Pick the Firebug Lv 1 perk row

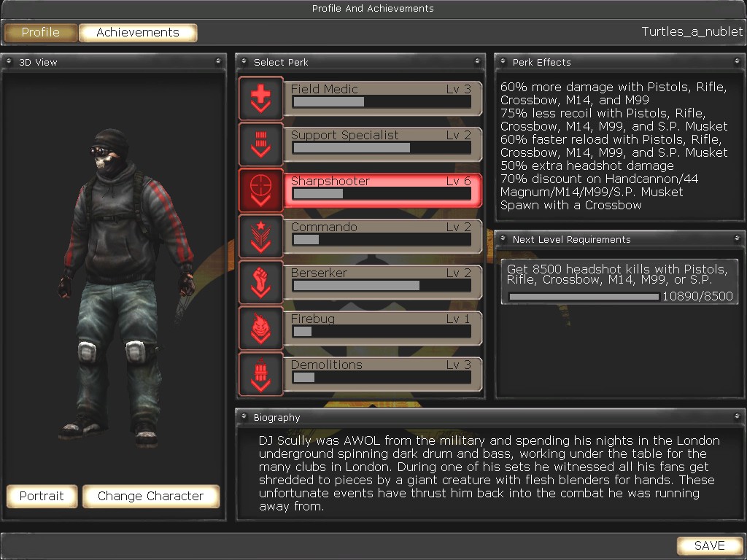(382, 328)
